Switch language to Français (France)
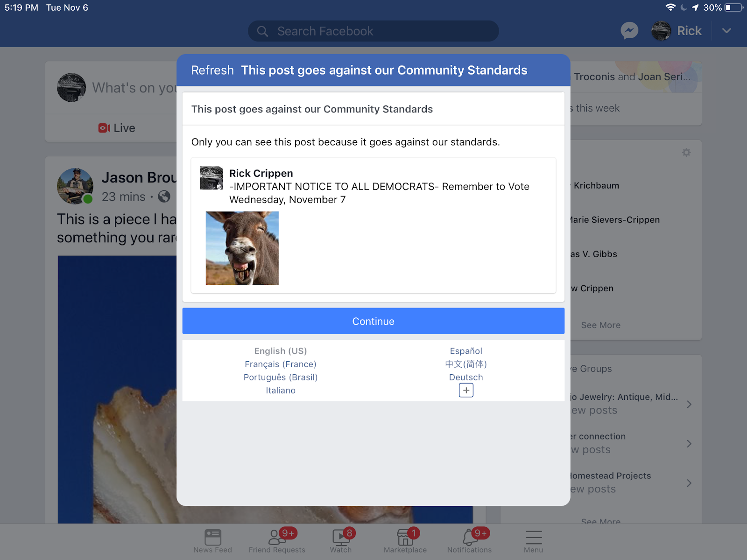747x560 pixels. [281, 364]
